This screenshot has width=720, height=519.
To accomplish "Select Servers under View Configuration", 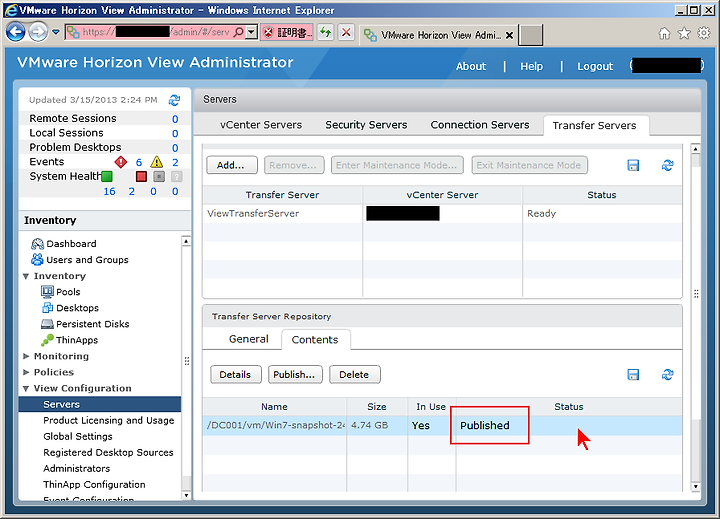I will click(x=100, y=404).
